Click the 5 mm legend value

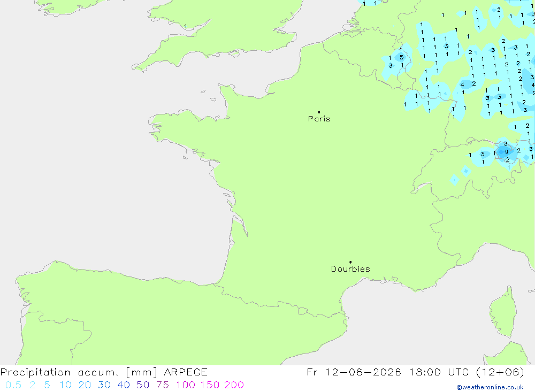47,385
